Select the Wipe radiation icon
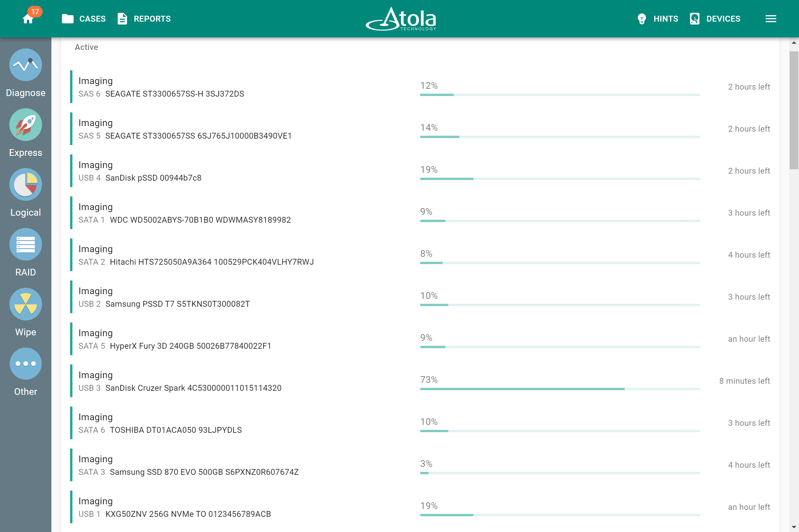Screen dimensions: 799x532 click(26, 304)
